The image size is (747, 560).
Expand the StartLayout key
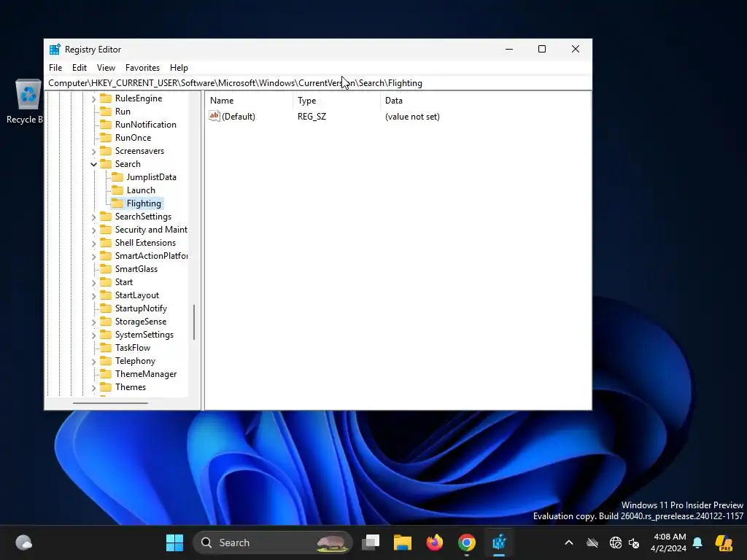pos(94,296)
